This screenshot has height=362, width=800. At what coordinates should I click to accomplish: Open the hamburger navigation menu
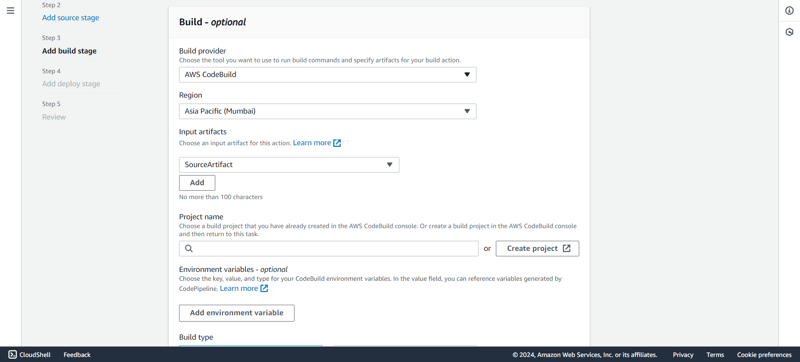coord(10,11)
